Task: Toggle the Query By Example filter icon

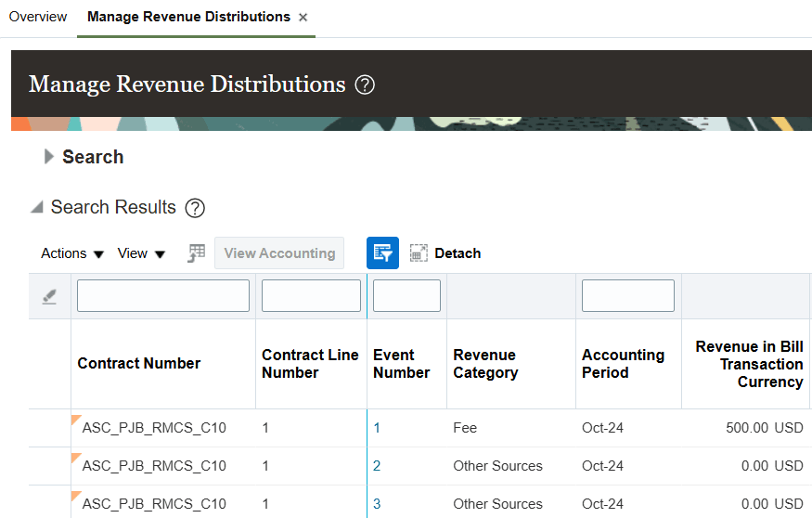Action: [x=382, y=253]
